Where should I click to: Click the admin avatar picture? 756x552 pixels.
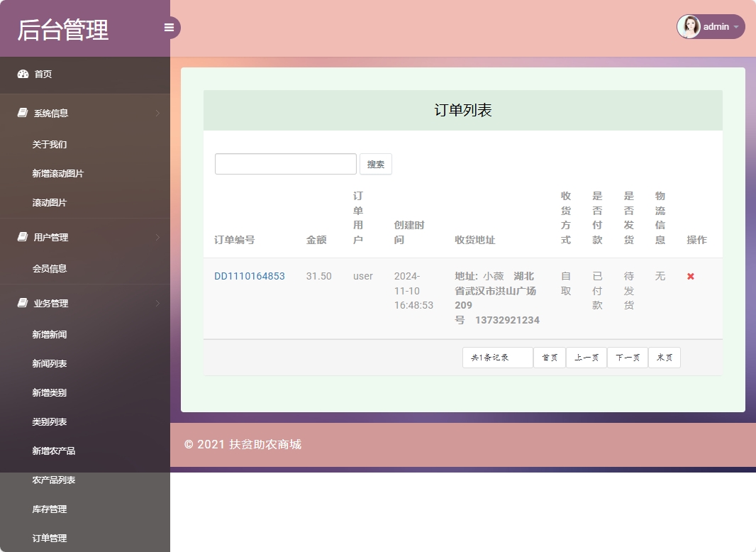pos(689,26)
